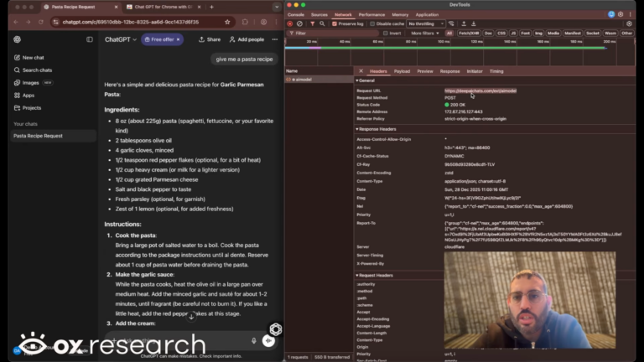This screenshot has width=644, height=362.
Task: Click the voice mode button in the composer
Action: tap(268, 340)
